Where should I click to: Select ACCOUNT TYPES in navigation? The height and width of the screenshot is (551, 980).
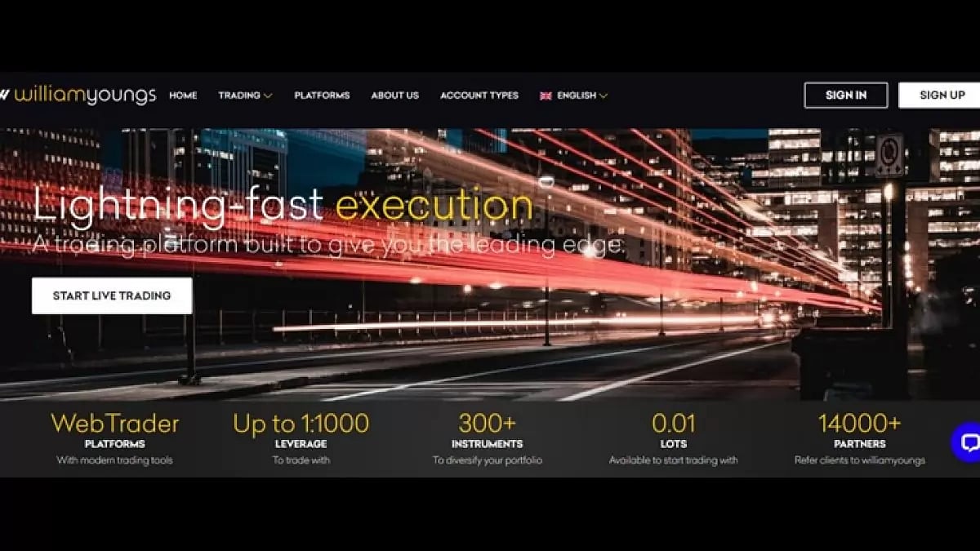point(479,96)
